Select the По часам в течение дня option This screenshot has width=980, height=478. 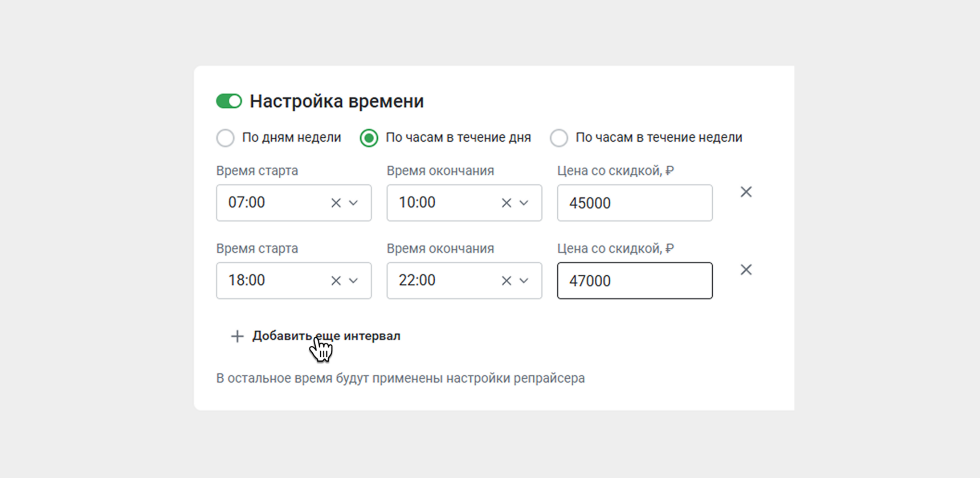coord(369,138)
